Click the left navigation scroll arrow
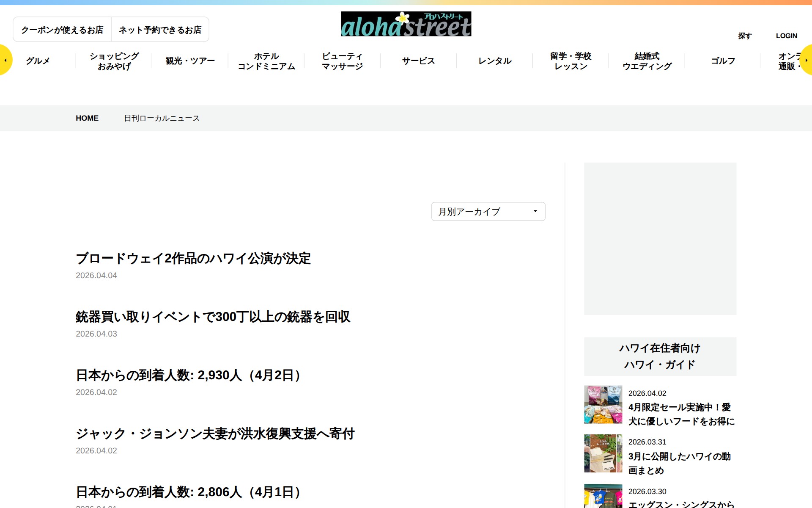812x508 pixels. pos(5,60)
